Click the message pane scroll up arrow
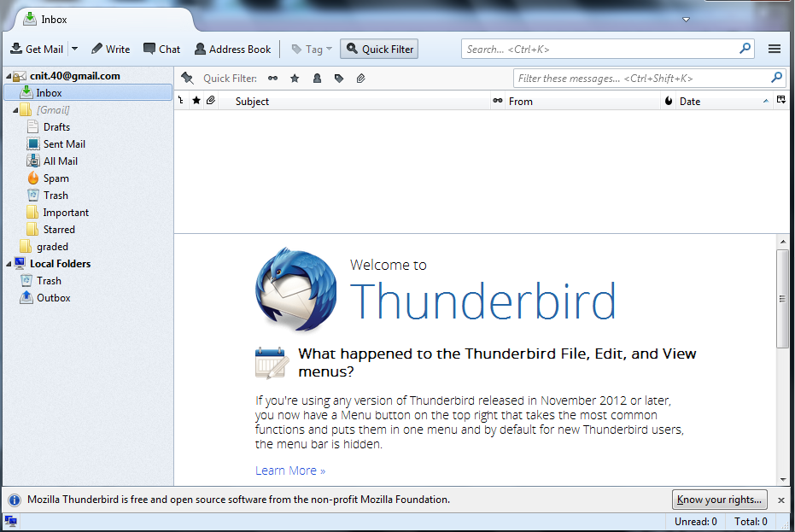The image size is (795, 532). pos(783,242)
